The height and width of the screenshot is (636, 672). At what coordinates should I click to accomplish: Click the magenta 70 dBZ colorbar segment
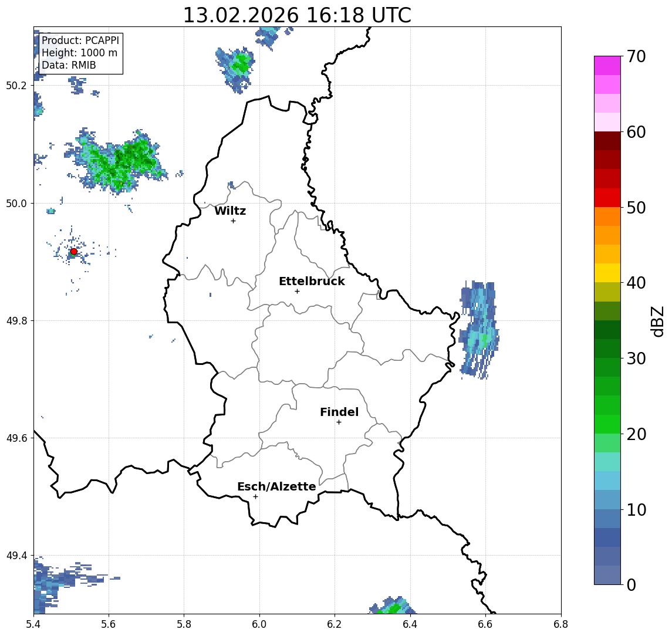point(607,66)
